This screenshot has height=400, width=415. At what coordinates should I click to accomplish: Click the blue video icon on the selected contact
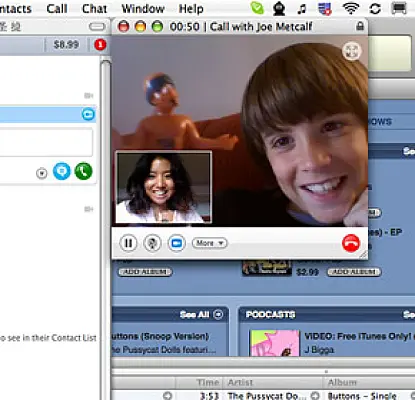[88, 114]
